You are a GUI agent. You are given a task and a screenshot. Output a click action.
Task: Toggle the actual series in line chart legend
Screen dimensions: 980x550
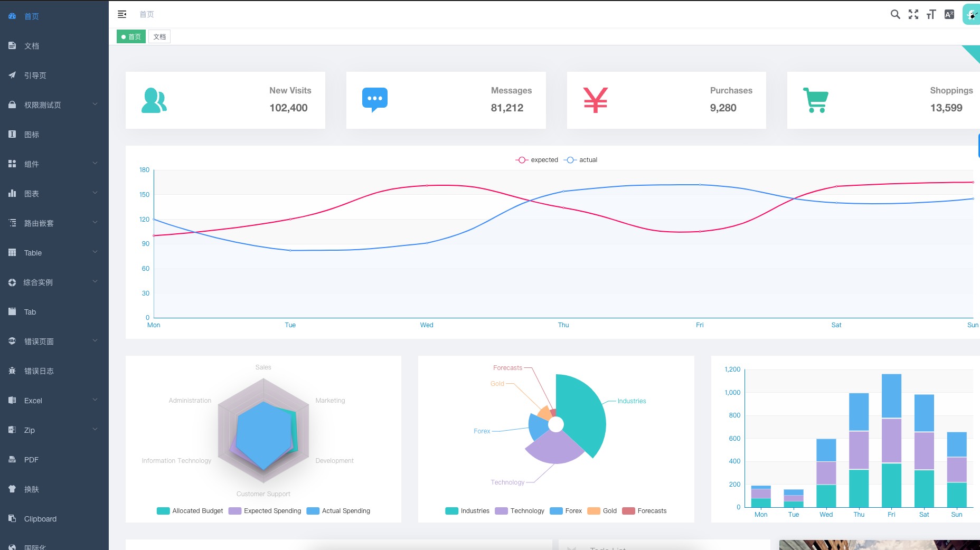(x=581, y=160)
